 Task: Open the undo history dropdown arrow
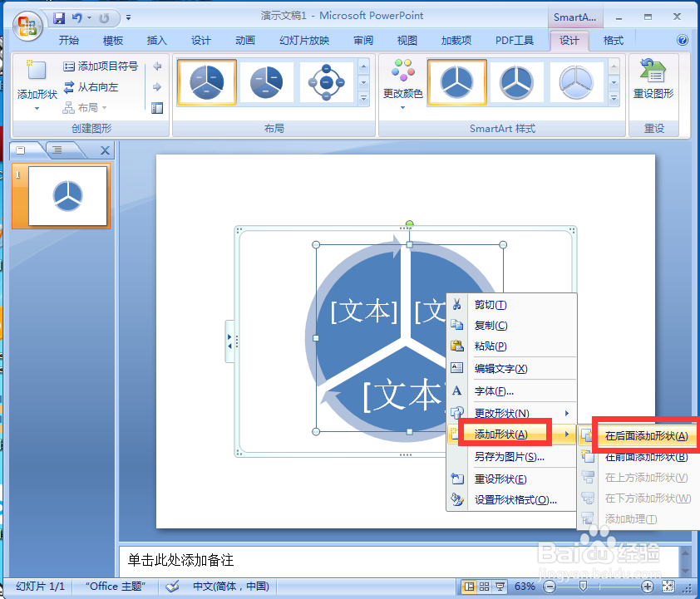click(x=89, y=17)
